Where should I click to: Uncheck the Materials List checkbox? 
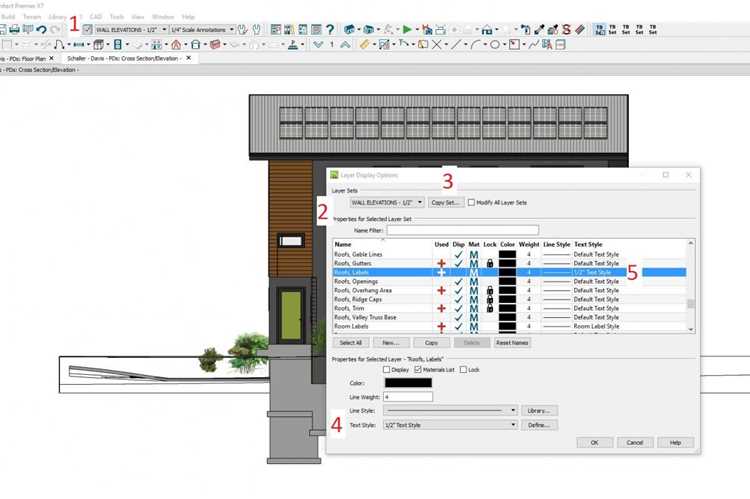[x=418, y=370]
